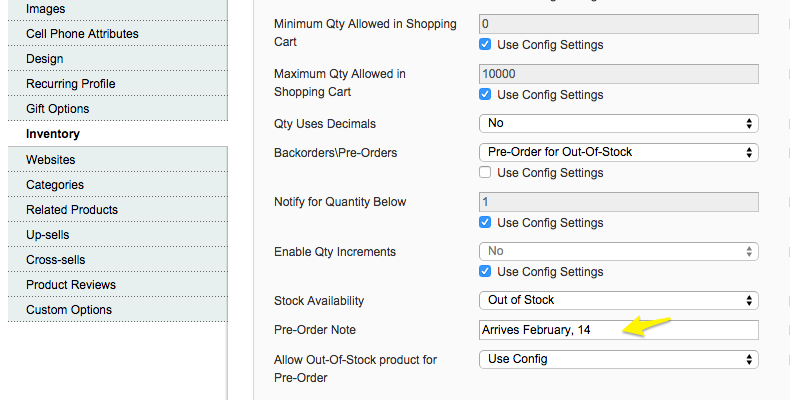Go to the Gift Options tab
This screenshot has width=790, height=400.
(118, 109)
